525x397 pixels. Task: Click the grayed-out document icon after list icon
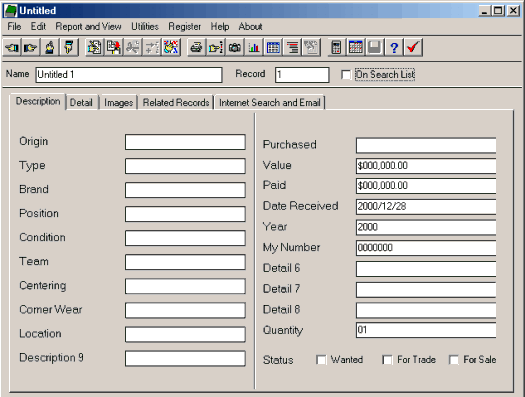coord(311,48)
